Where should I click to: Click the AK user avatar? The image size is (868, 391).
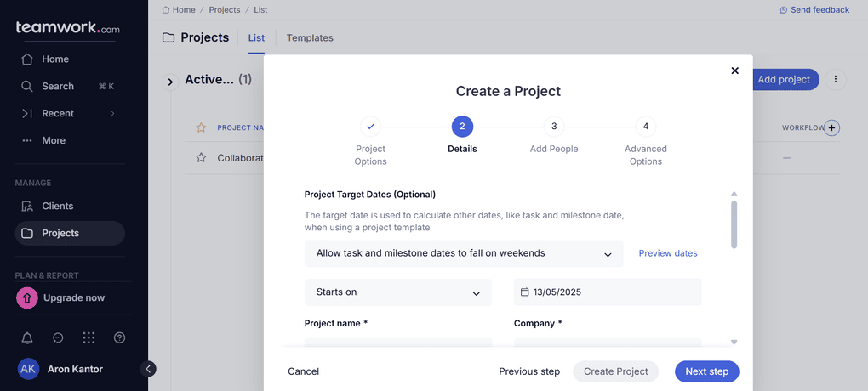tap(28, 369)
